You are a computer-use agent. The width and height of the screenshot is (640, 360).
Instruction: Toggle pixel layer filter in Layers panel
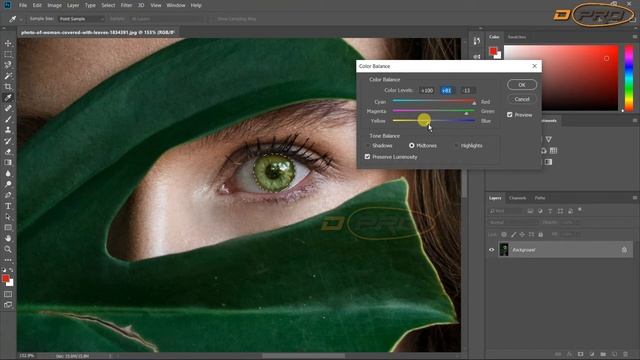[x=530, y=211]
